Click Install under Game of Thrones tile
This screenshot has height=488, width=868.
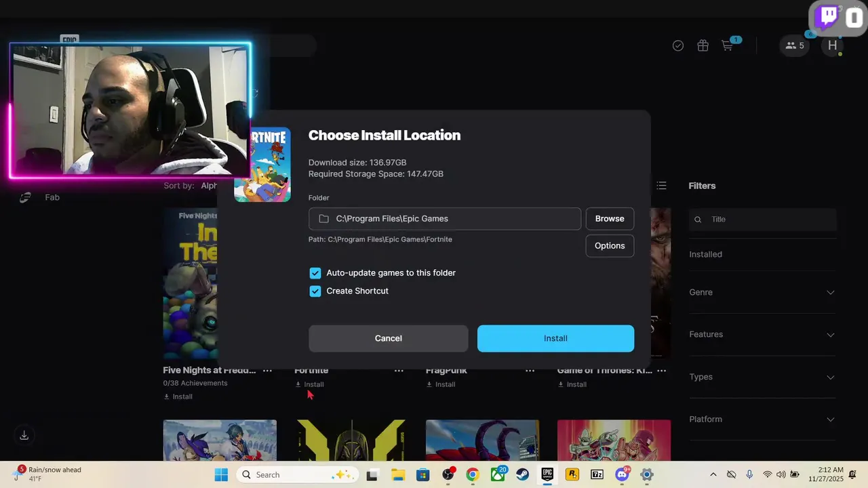572,384
